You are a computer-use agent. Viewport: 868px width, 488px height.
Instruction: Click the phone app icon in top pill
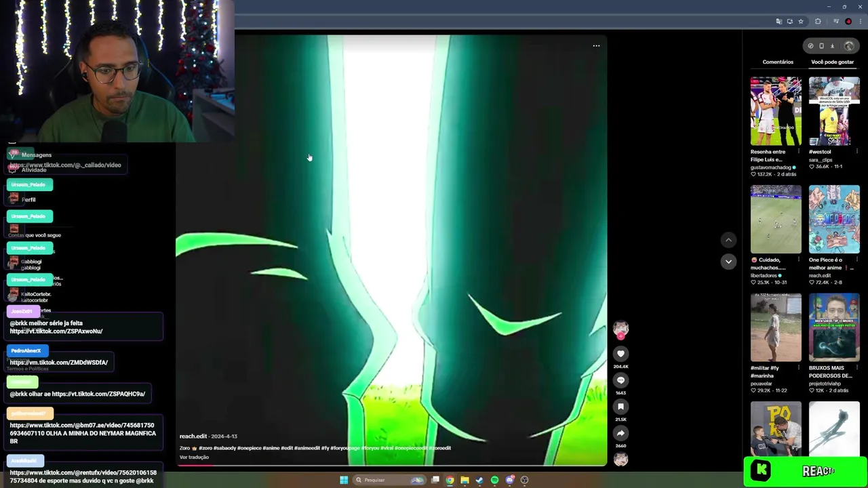[x=821, y=46]
